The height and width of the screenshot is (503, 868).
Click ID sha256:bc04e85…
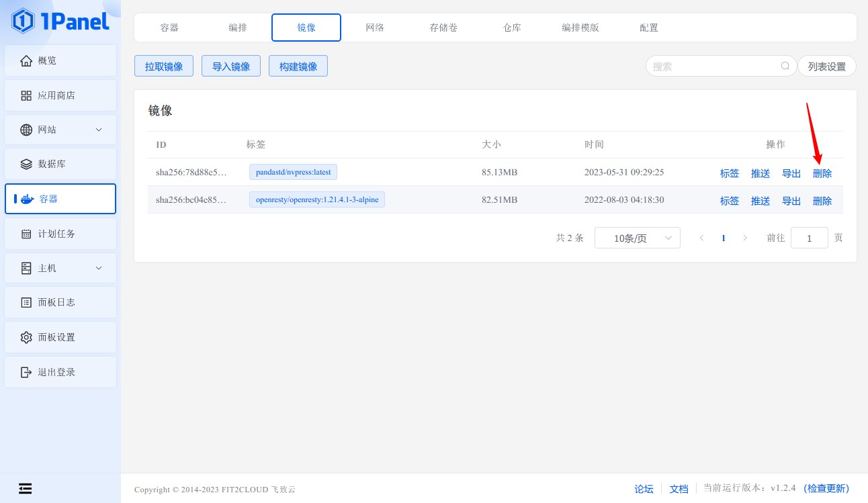(x=191, y=200)
